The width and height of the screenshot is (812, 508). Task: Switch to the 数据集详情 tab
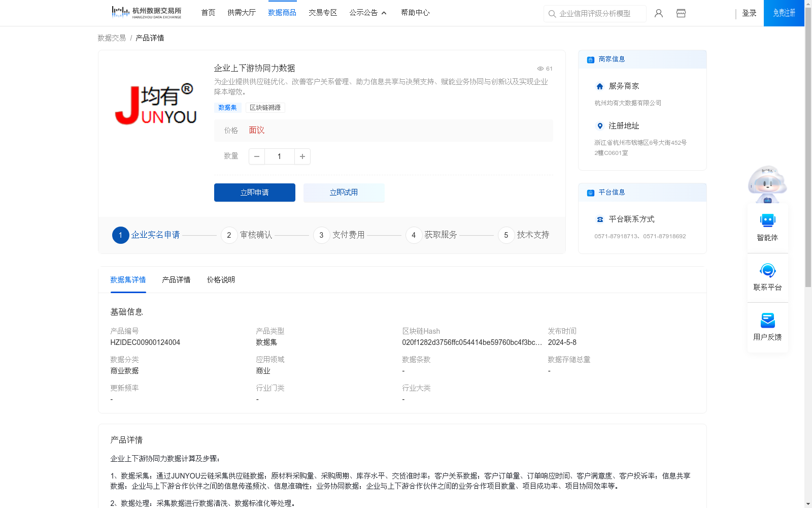pyautogui.click(x=128, y=280)
